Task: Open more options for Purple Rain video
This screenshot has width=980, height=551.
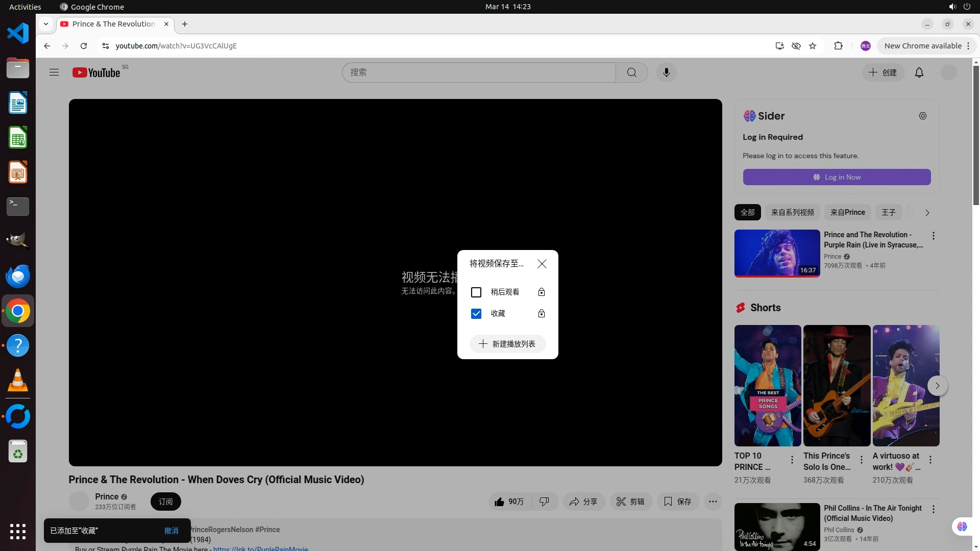Action: pos(933,236)
